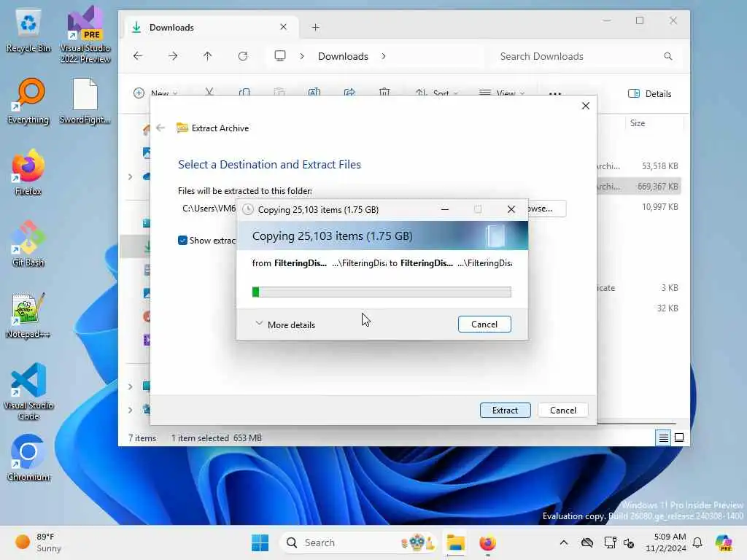Image resolution: width=747 pixels, height=560 pixels.
Task: Open the Git Bash desktop shortcut
Action: (28, 244)
